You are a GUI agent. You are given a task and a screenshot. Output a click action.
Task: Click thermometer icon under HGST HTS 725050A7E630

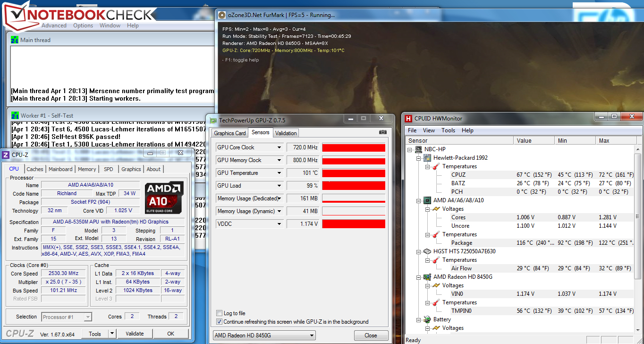(436, 260)
